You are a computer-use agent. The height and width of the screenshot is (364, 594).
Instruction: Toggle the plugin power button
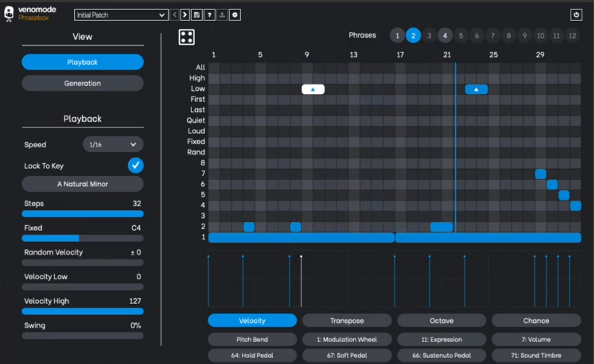click(576, 15)
